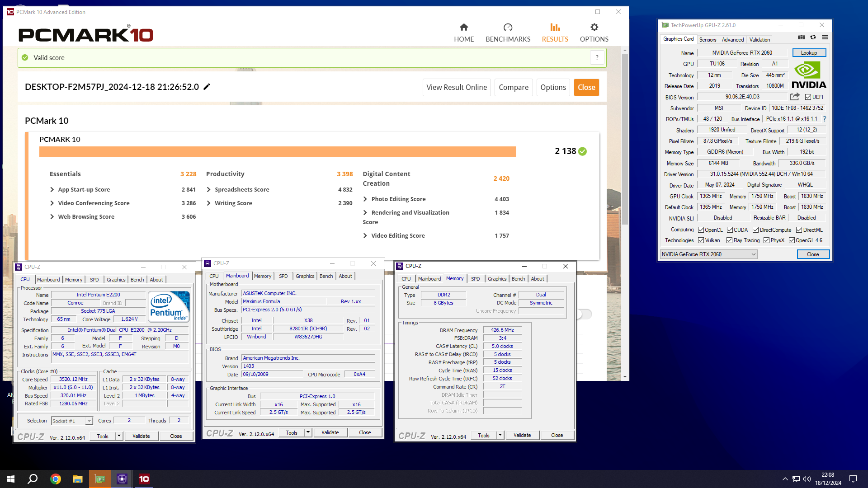Click the GPU-Z Lookup button
Screen dimensions: 868x488
point(809,53)
